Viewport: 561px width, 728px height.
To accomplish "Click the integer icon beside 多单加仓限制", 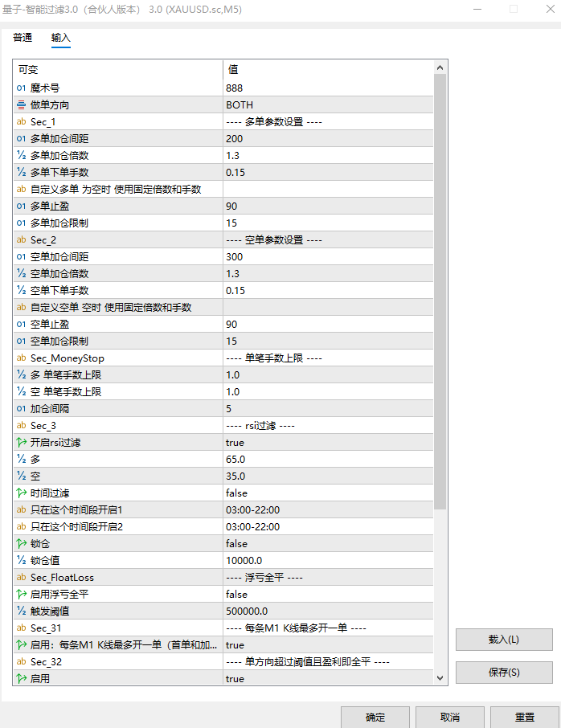I will 22,223.
